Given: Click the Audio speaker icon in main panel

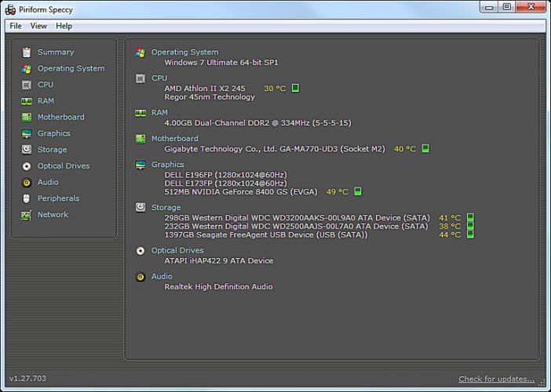Looking at the screenshot, I should coord(140,277).
